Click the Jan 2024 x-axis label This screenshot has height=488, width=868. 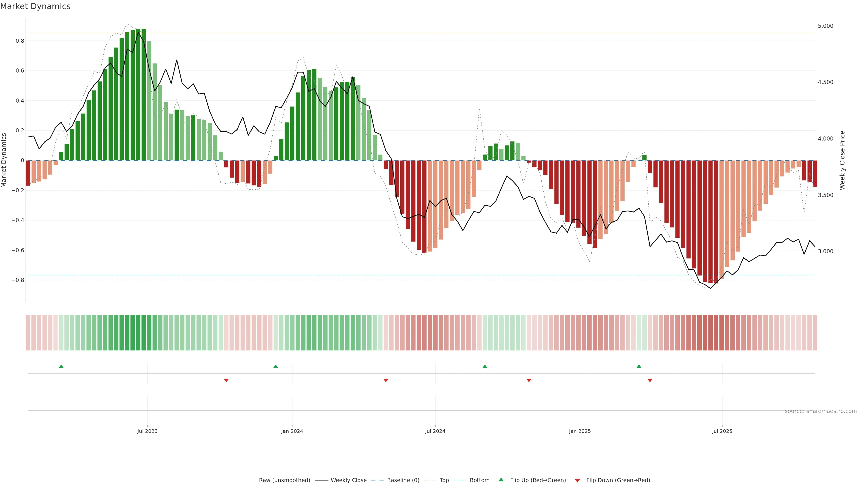(292, 431)
